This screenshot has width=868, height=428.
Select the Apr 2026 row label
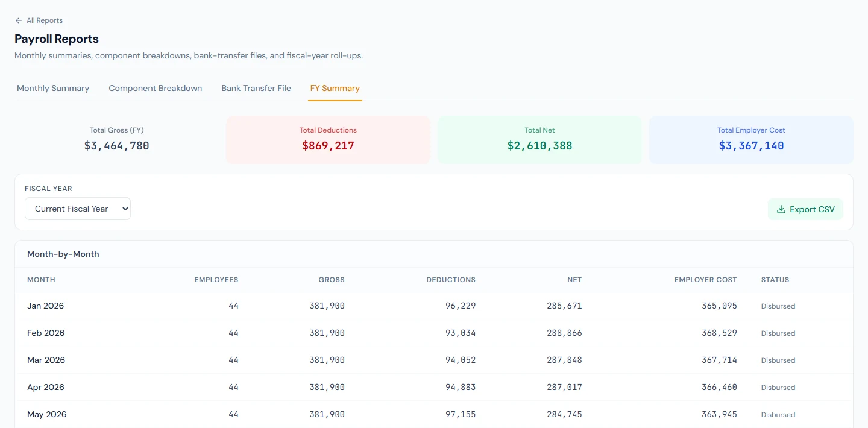(46, 387)
